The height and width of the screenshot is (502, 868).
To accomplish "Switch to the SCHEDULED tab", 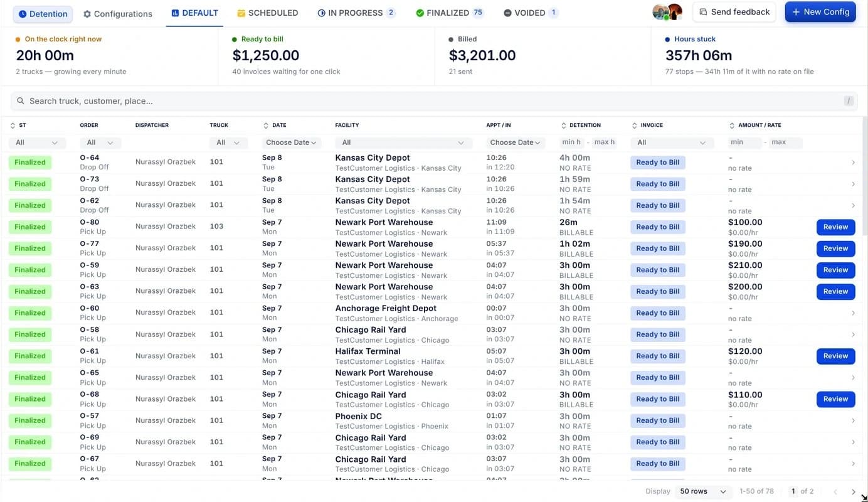I will [268, 13].
